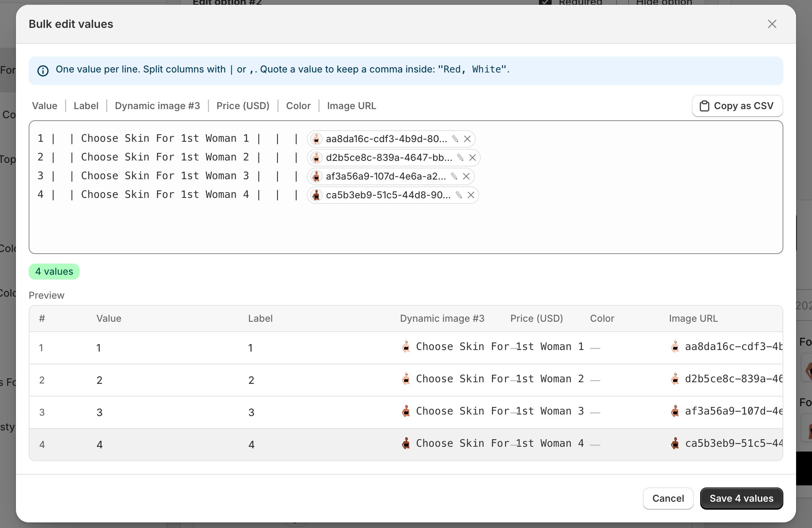Click 'Choose Skin For 1st Woman 4' in preview
This screenshot has height=528, width=812.
[500, 444]
